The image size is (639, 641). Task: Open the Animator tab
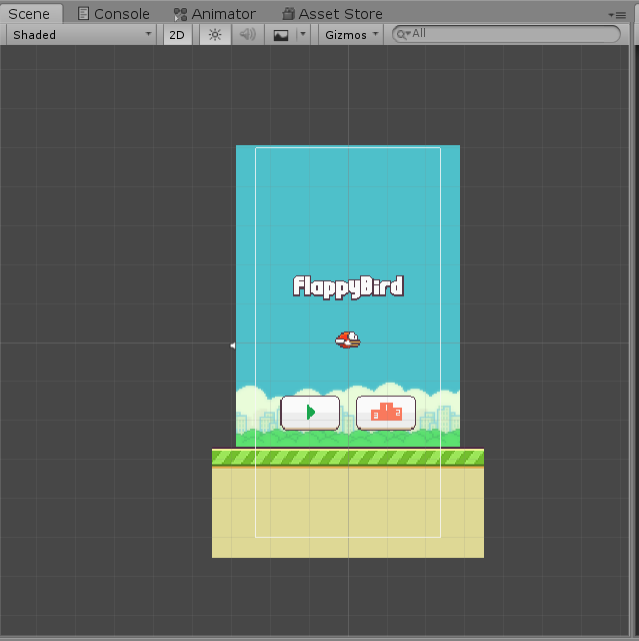tap(215, 14)
